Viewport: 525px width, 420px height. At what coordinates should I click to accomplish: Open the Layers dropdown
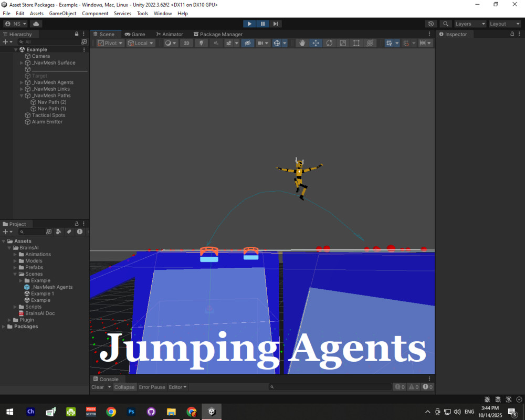pyautogui.click(x=470, y=24)
